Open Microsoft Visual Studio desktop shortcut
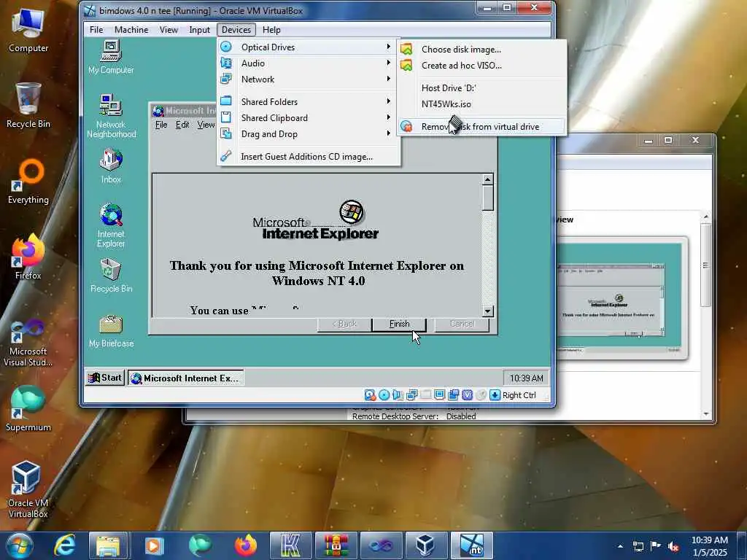This screenshot has height=560, width=747. coord(28,343)
